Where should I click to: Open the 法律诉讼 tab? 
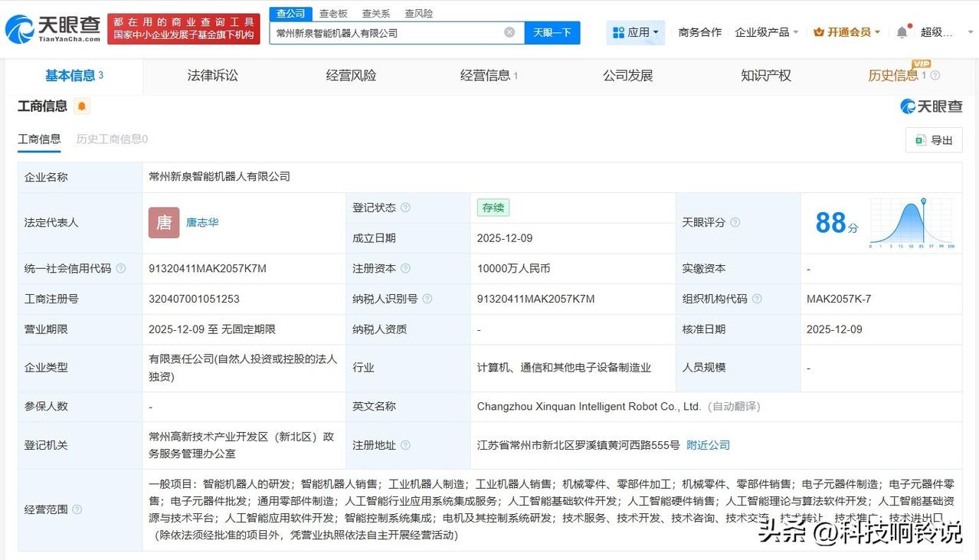(x=213, y=76)
